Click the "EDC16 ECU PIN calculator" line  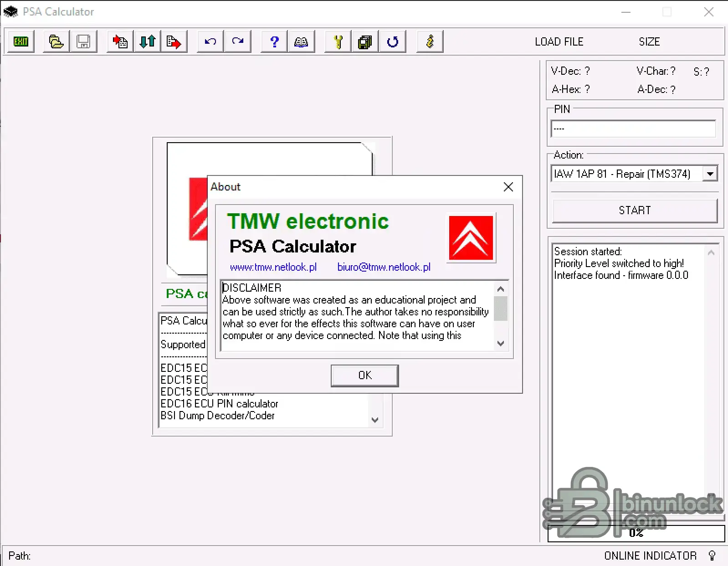(219, 404)
